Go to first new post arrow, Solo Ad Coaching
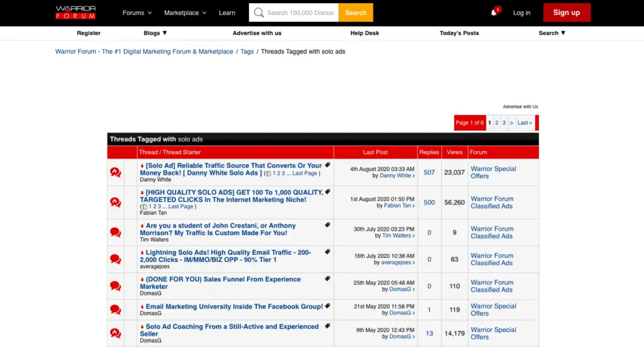This screenshot has height=347, width=644. 142,327
